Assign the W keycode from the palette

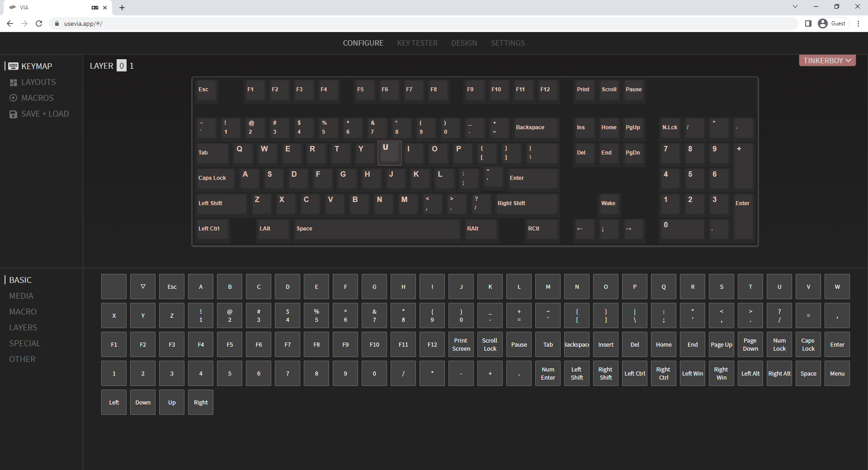pyautogui.click(x=837, y=287)
